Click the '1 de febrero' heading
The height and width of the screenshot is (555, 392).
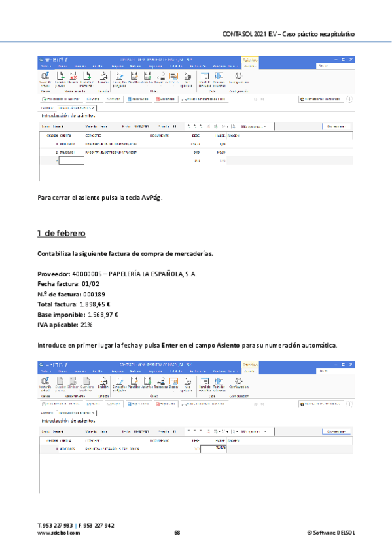pyautogui.click(x=62, y=233)
